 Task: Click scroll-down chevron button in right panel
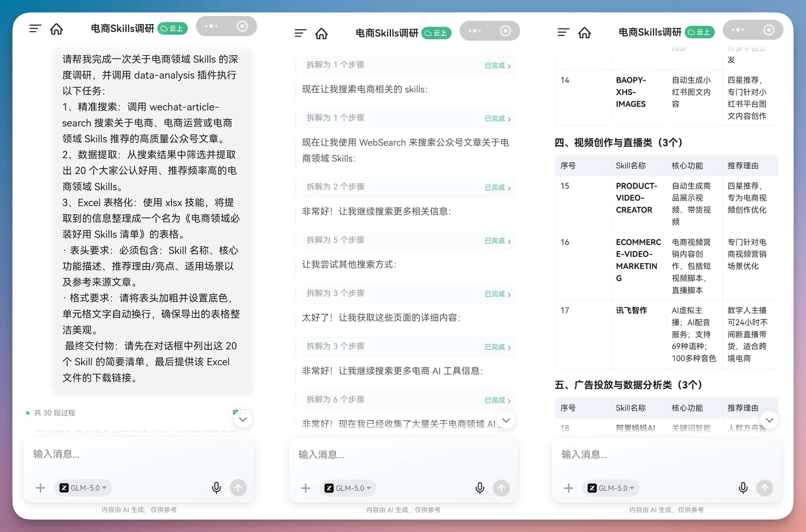[x=769, y=420]
